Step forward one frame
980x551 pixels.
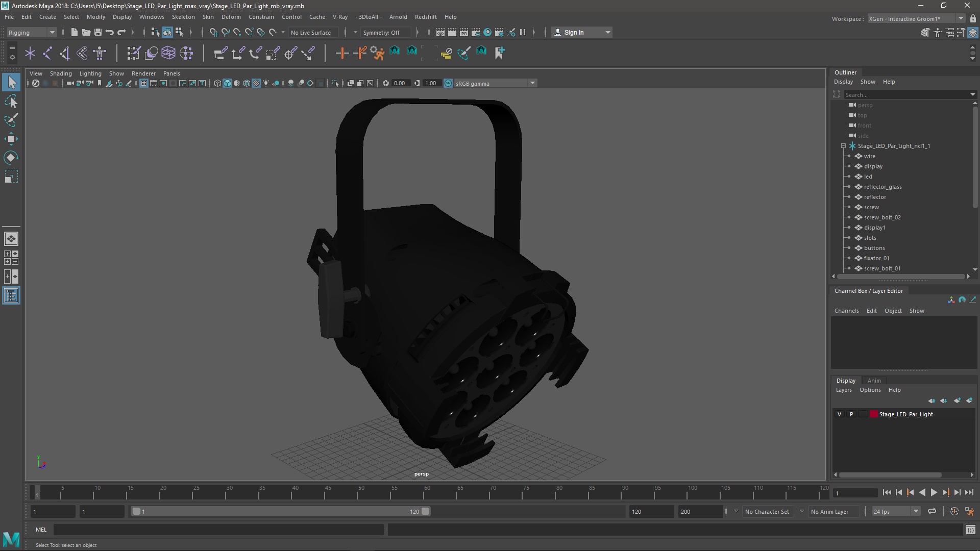pyautogui.click(x=957, y=492)
